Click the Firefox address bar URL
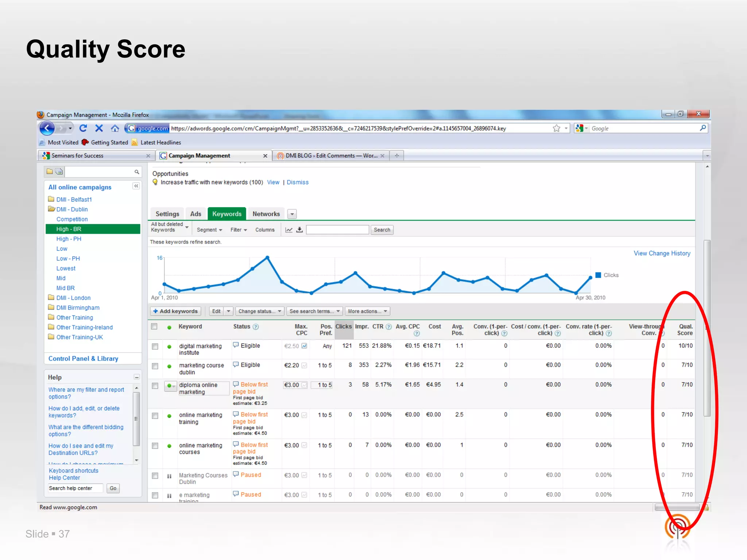Viewport: 747px width, 560px height. (338, 128)
